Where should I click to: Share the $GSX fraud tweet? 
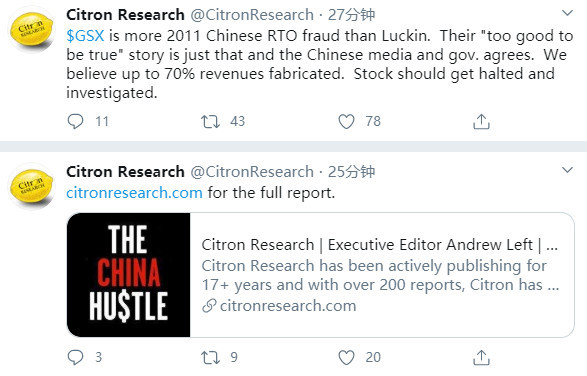point(481,121)
